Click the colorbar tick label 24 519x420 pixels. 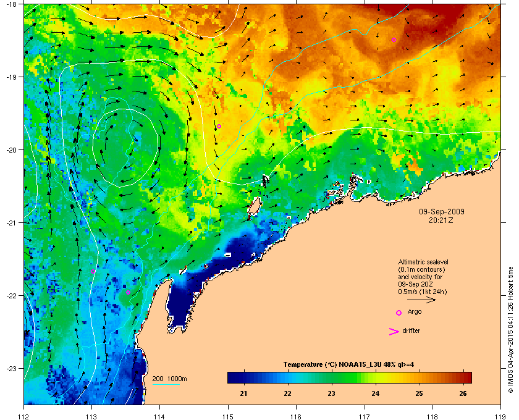point(376,393)
